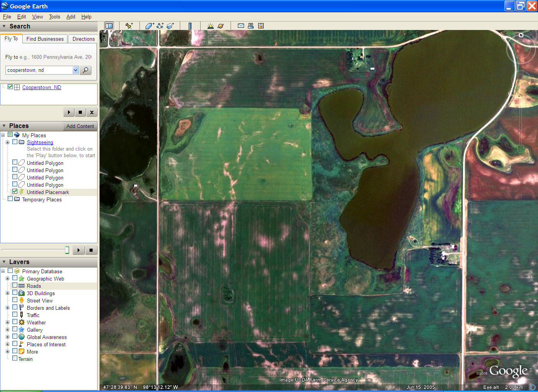
Task: Click the map zoom slider
Action: [521, 125]
